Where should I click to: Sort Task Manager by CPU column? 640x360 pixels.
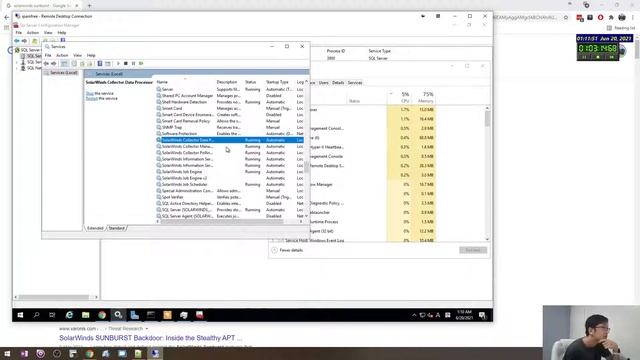(x=405, y=97)
